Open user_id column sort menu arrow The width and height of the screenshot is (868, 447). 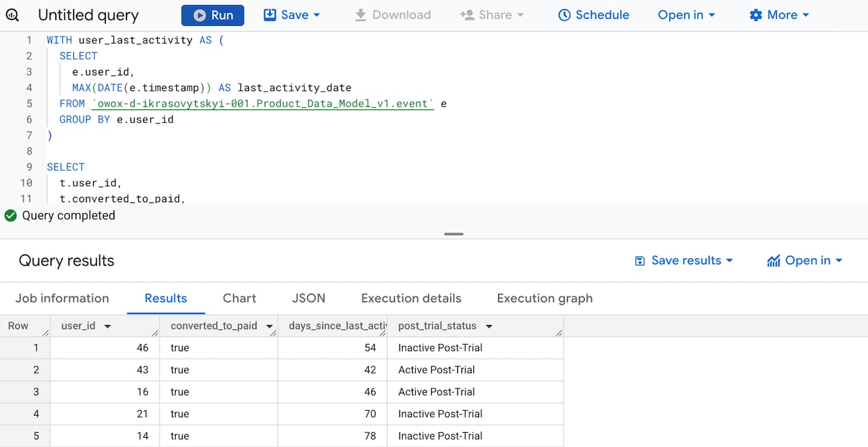(x=107, y=326)
